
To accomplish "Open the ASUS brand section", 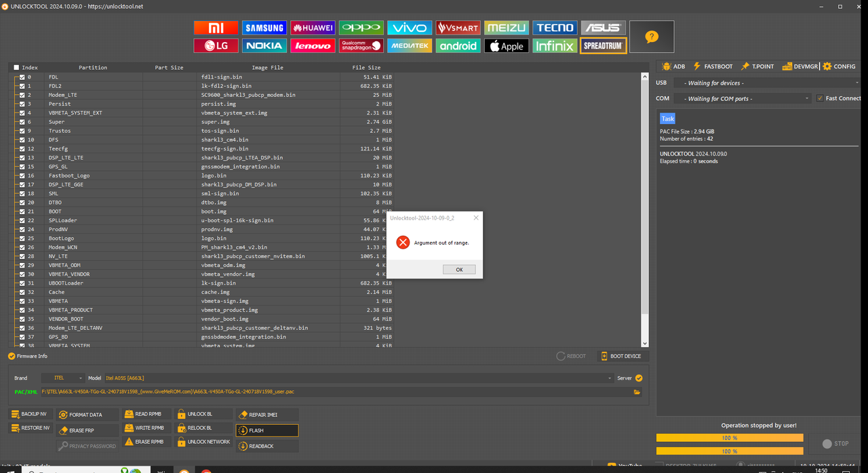I will (603, 28).
